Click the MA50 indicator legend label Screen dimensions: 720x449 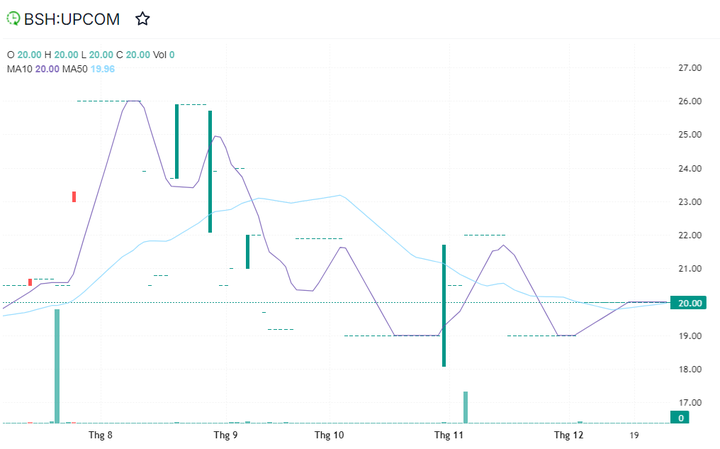coord(75,68)
